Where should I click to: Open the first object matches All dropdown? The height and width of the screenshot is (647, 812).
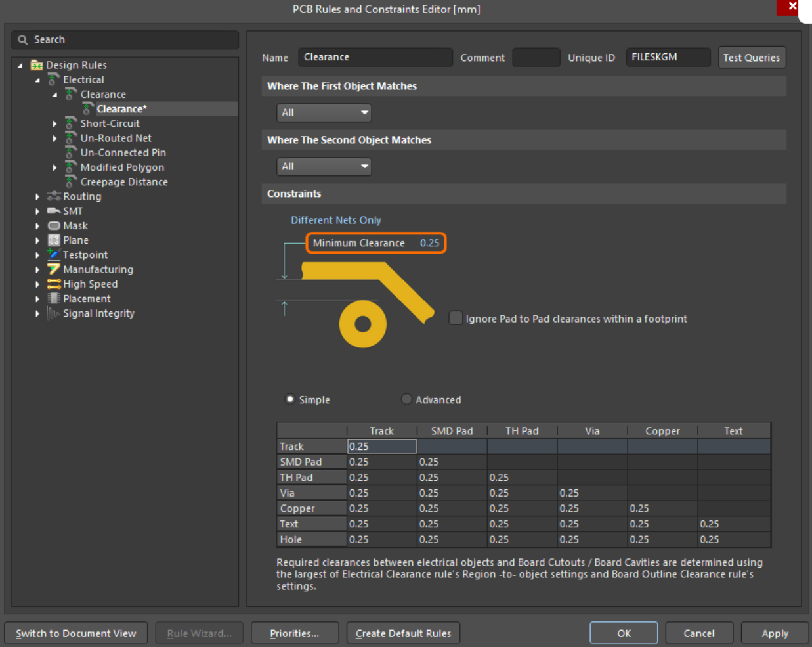click(324, 113)
